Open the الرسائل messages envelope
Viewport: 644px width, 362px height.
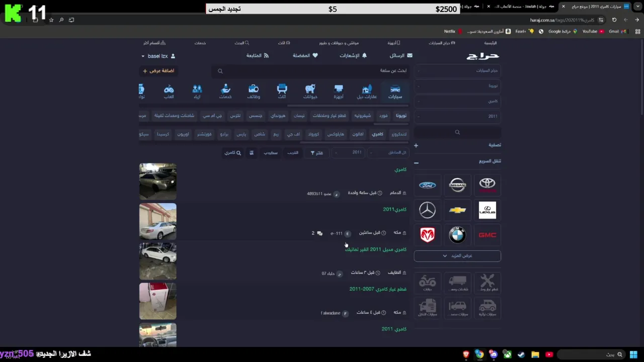coord(401,56)
